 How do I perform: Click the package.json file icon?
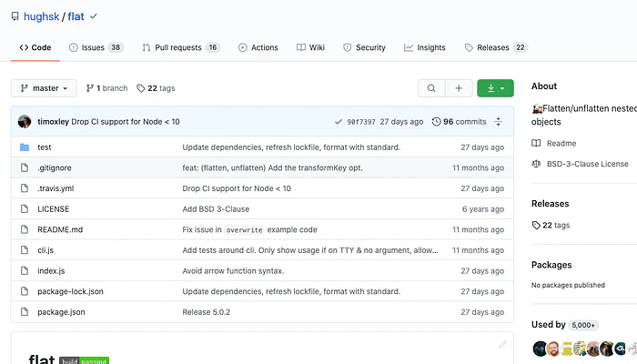click(x=25, y=312)
